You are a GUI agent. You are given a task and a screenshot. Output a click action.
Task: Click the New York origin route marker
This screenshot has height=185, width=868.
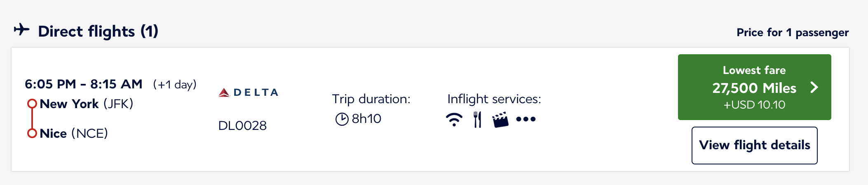coord(32,104)
